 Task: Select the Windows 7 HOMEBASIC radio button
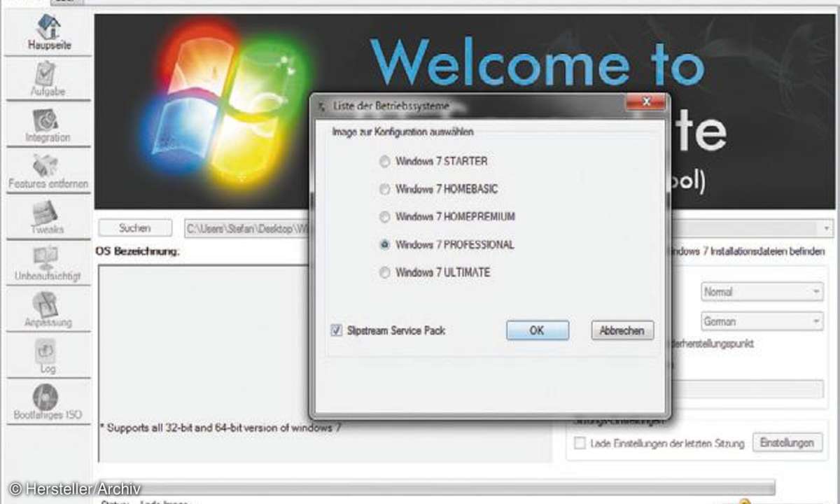pyautogui.click(x=384, y=190)
